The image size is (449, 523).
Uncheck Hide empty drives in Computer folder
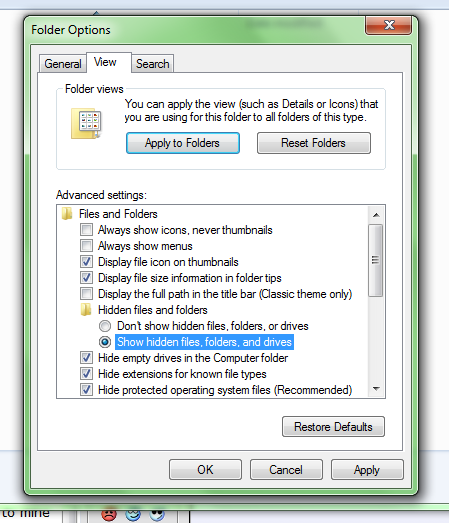coord(86,358)
